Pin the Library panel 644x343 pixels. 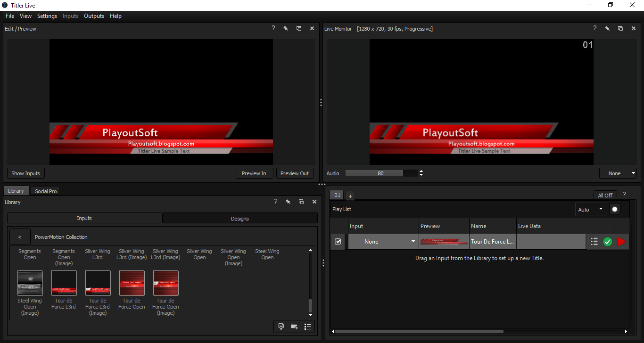tap(288, 202)
